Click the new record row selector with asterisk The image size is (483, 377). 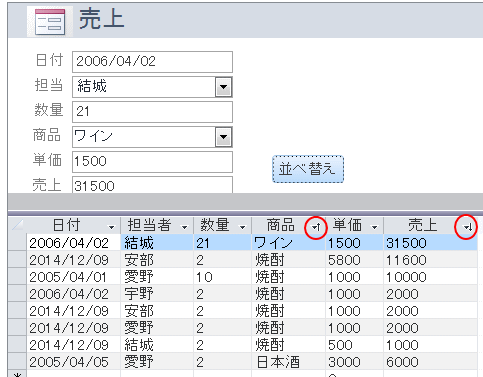pos(17,374)
